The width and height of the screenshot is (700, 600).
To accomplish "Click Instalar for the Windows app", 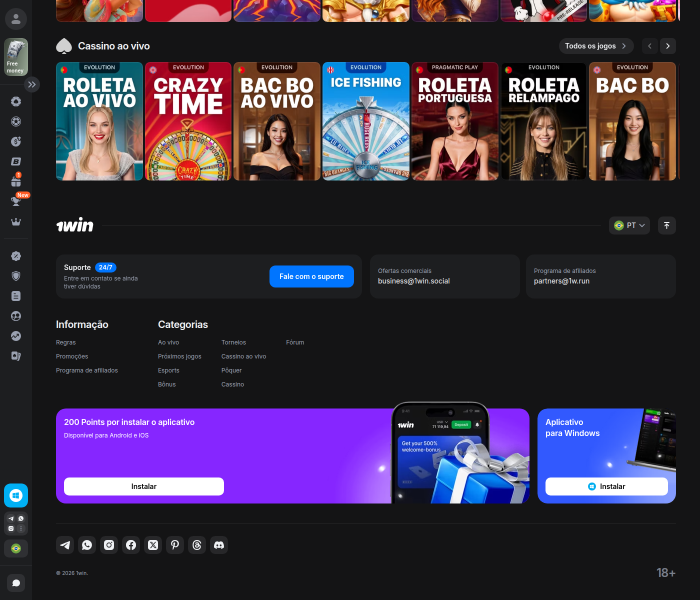I will pos(606,486).
